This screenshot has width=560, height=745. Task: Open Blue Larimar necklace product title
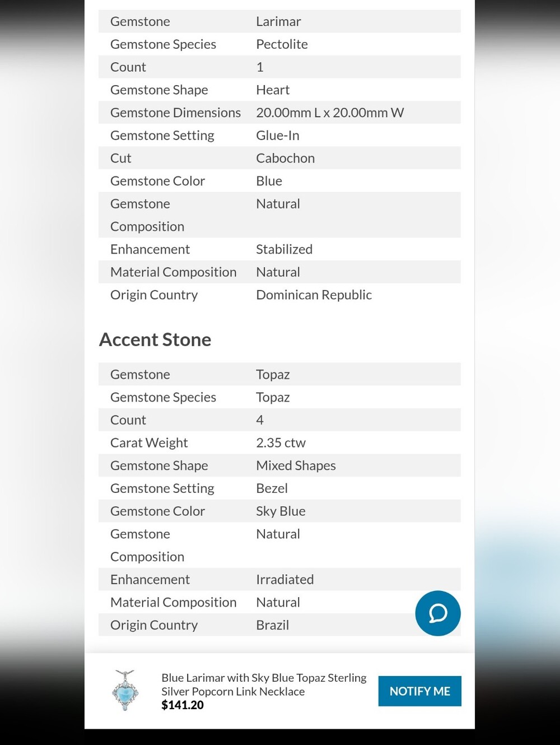click(264, 685)
